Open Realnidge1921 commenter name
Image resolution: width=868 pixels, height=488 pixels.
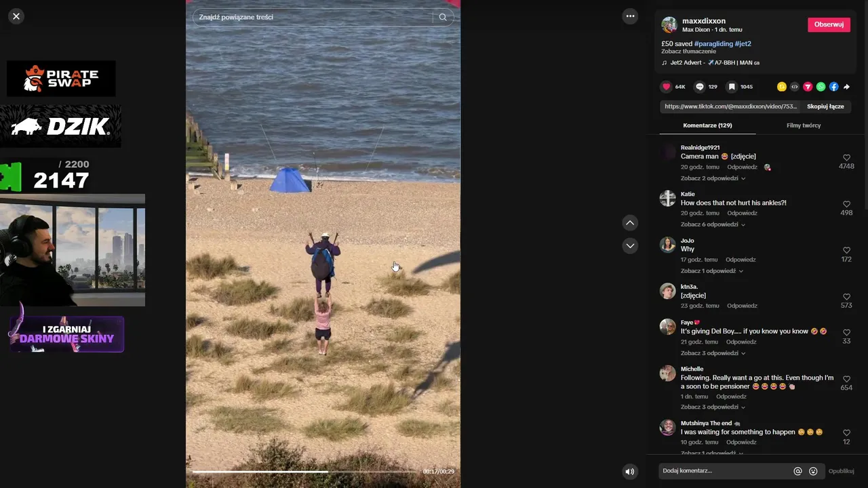click(x=701, y=148)
